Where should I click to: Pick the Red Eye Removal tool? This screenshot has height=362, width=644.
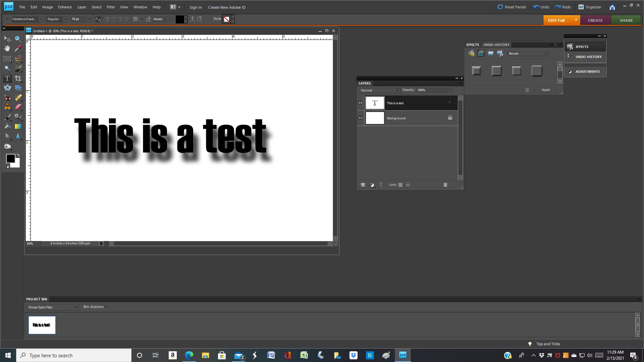(7, 98)
